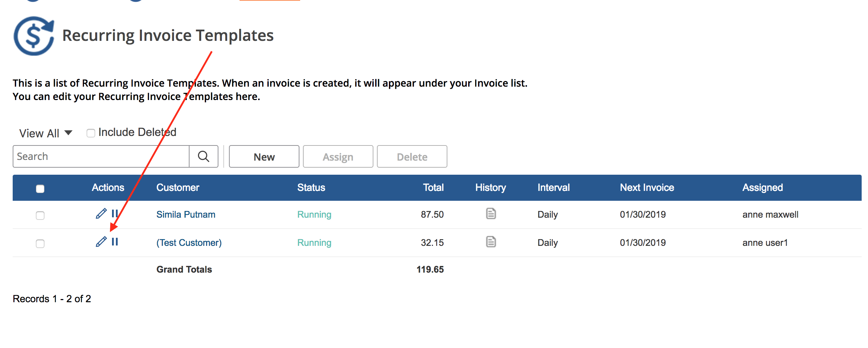
Task: Focus the Search text field
Action: 101,156
